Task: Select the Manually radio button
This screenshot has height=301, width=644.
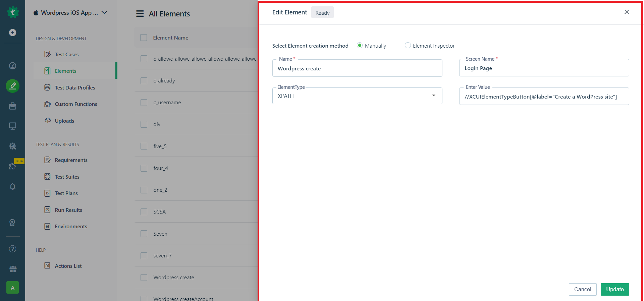Action: click(x=360, y=45)
